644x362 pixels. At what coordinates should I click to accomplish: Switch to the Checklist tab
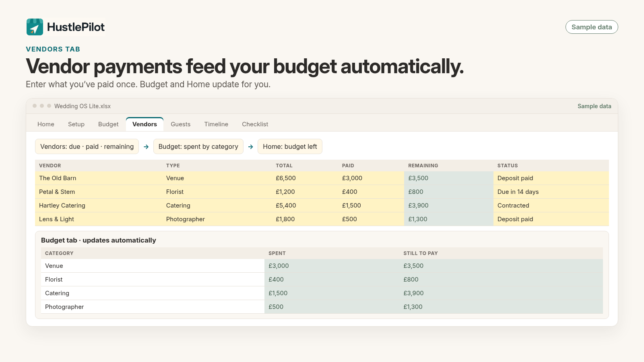click(255, 124)
